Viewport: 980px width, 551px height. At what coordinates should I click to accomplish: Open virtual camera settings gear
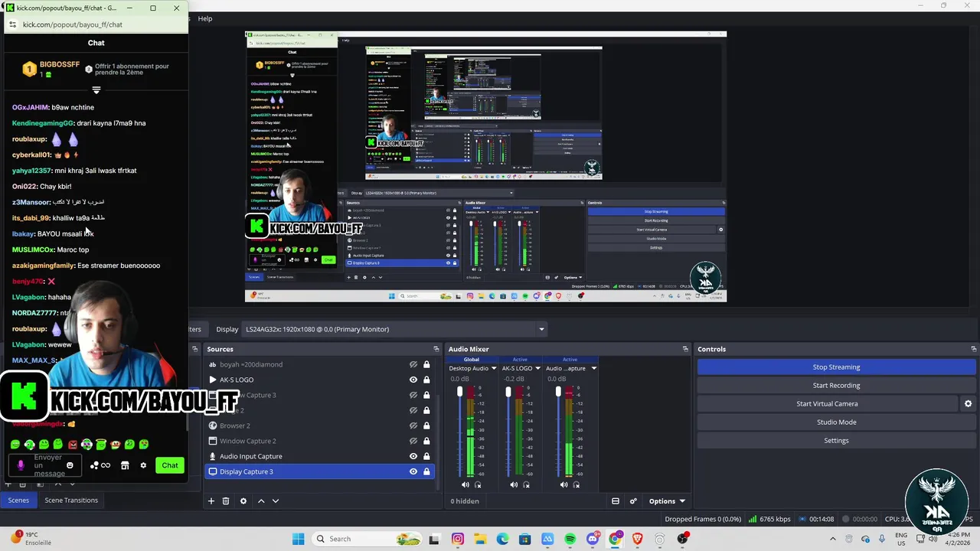point(968,403)
